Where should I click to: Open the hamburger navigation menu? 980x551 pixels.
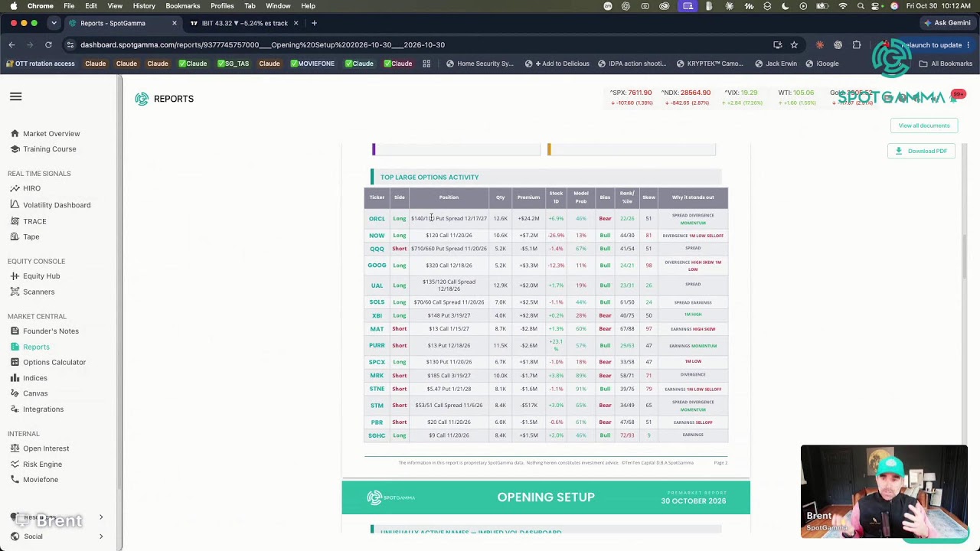click(x=15, y=97)
